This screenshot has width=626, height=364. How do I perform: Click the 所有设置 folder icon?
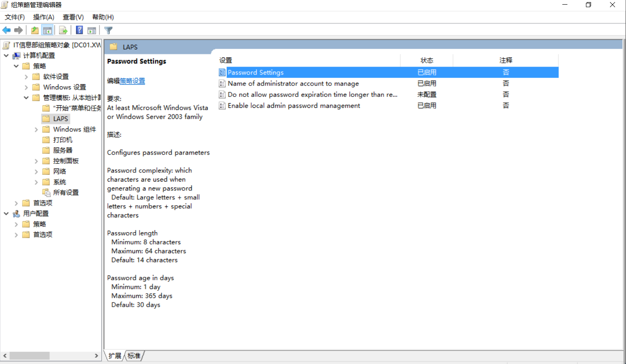pyautogui.click(x=46, y=193)
